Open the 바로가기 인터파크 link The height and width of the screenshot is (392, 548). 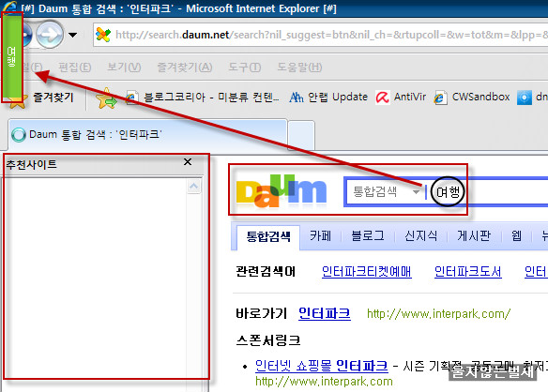point(325,313)
